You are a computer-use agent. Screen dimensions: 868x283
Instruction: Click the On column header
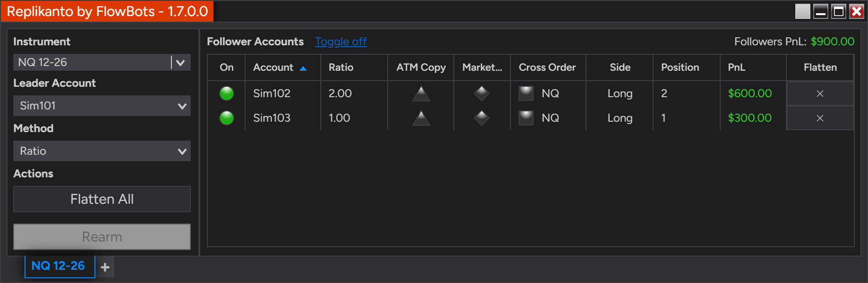(x=227, y=67)
